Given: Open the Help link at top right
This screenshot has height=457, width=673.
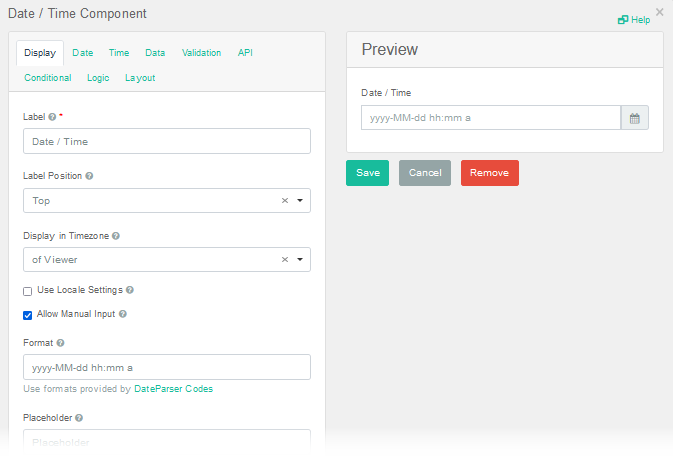Looking at the screenshot, I should (x=634, y=19).
